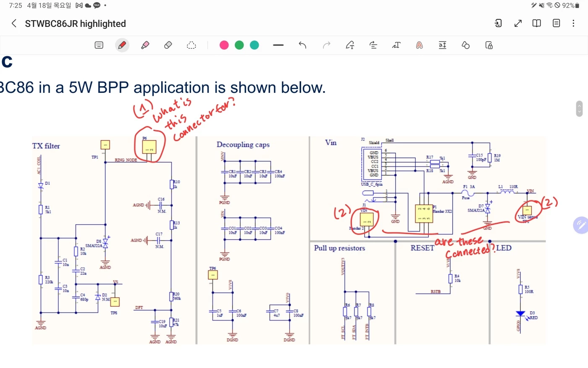This screenshot has width=588, height=368.
Task: Open the page list icon
Action: coord(556,24)
